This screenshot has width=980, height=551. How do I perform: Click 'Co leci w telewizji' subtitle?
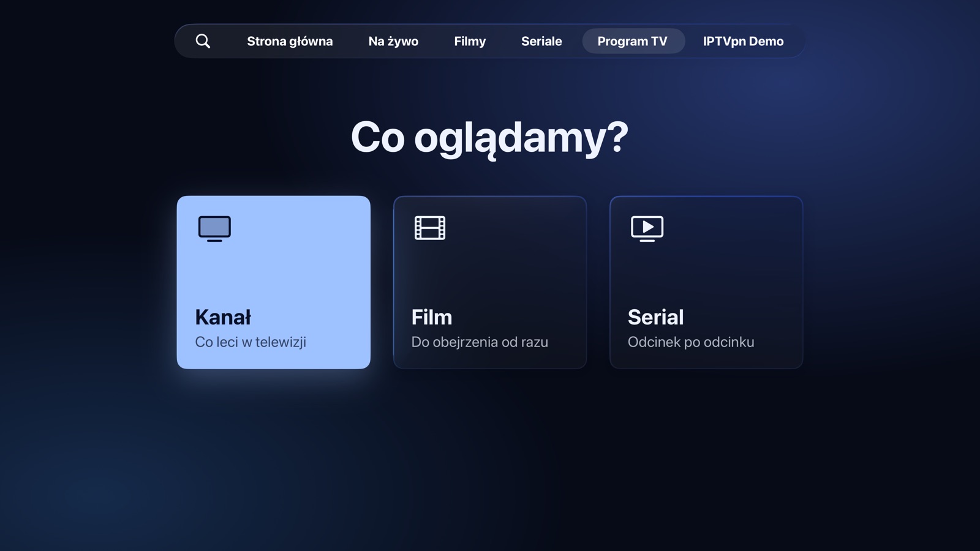click(251, 342)
